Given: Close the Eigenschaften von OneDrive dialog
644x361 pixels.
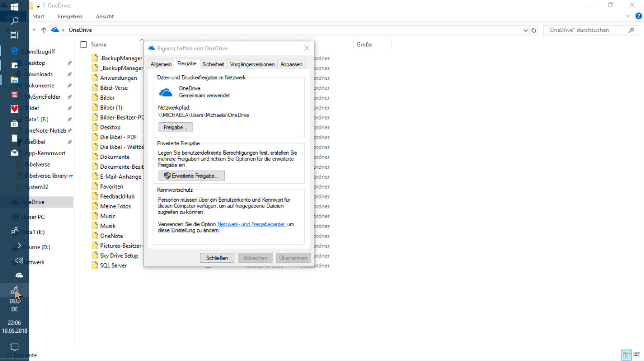Looking at the screenshot, I should pos(307,48).
